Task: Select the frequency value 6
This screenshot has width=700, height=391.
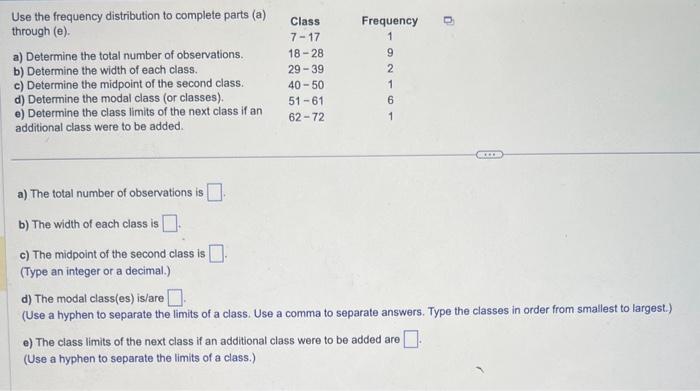Action: 391,100
